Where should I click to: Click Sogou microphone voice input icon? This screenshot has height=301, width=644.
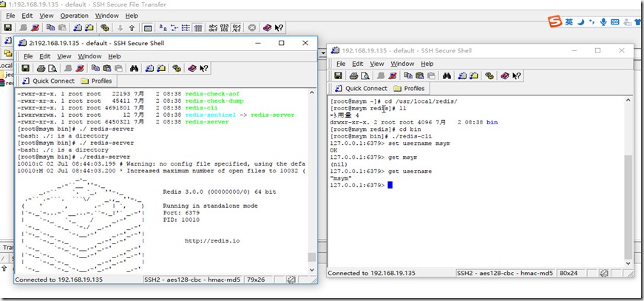603,21
